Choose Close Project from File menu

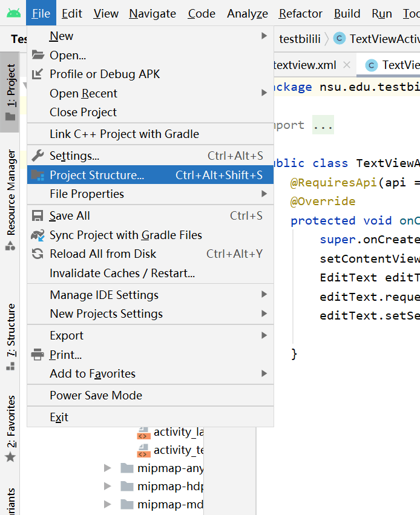151,112
